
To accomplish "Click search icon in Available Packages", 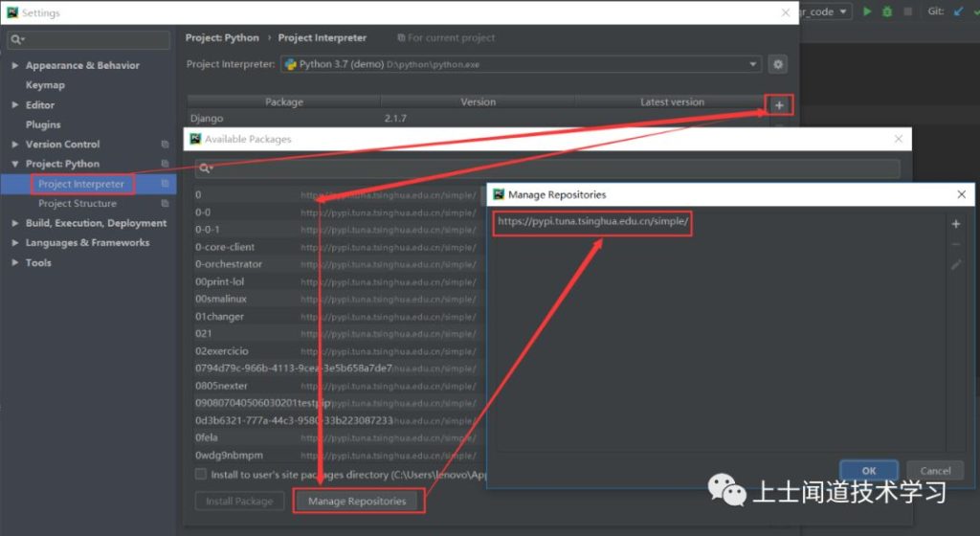I will click(206, 168).
